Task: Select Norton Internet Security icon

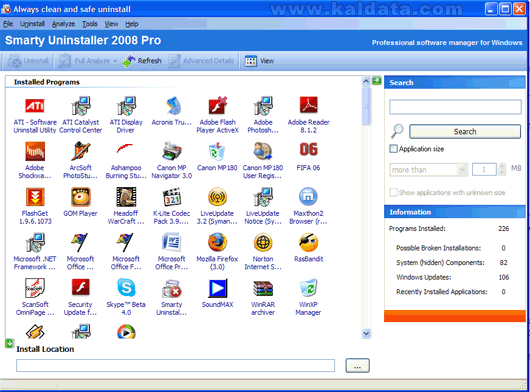Action: click(263, 242)
